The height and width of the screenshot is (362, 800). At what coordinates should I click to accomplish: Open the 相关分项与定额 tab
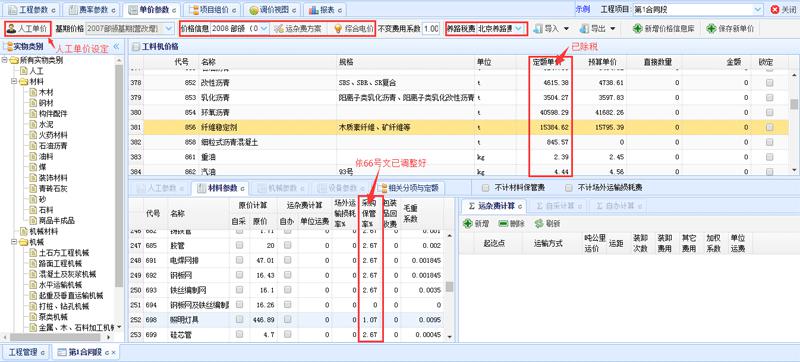click(x=410, y=188)
